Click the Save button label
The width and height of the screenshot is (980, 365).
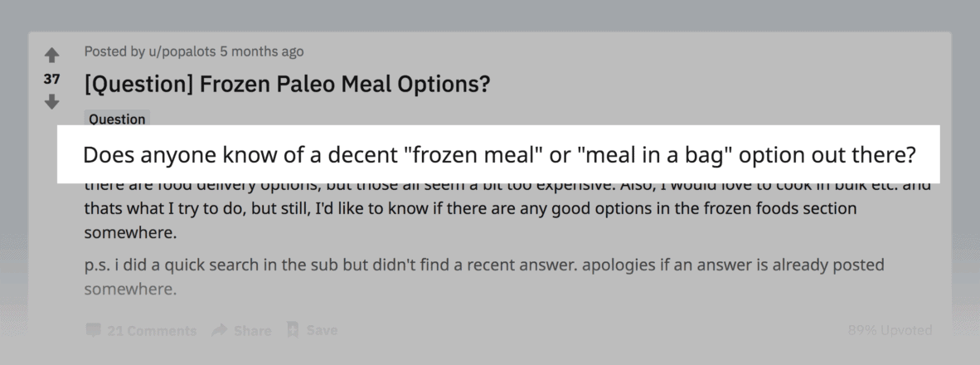(322, 330)
